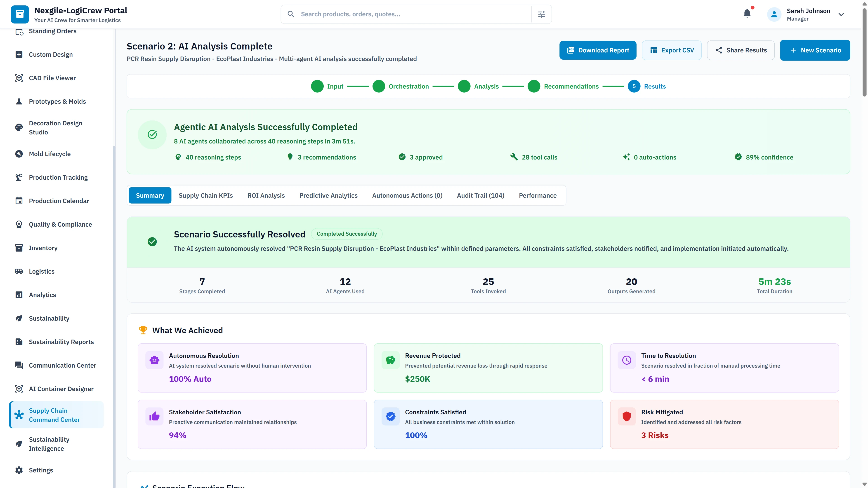
Task: Click the search products input field
Action: (x=404, y=14)
